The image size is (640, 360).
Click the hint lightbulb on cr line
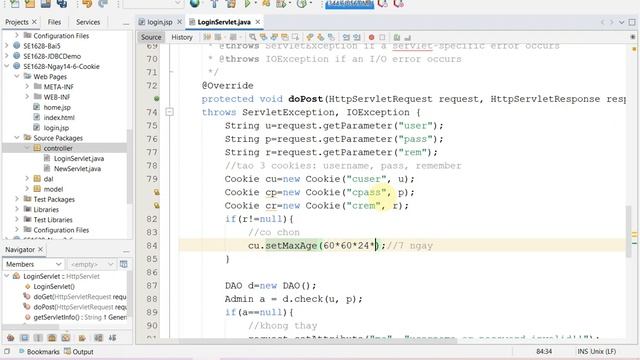[156, 205]
